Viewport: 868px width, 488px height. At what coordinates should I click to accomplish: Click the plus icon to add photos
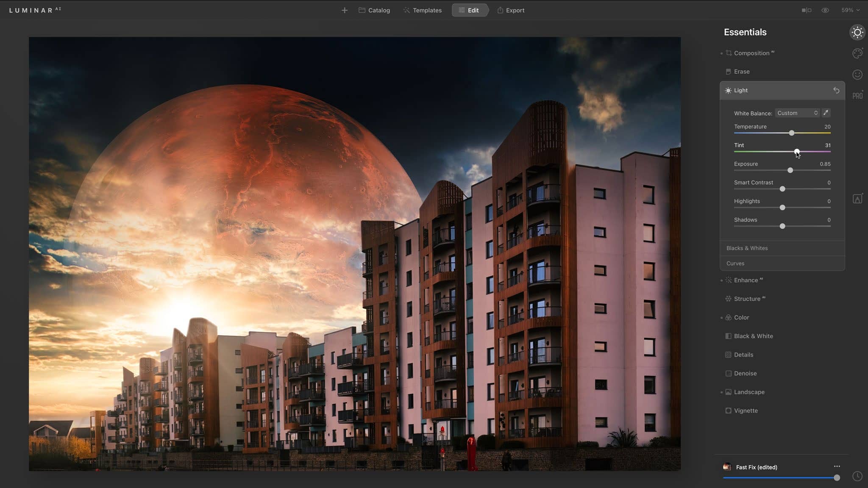(x=344, y=10)
